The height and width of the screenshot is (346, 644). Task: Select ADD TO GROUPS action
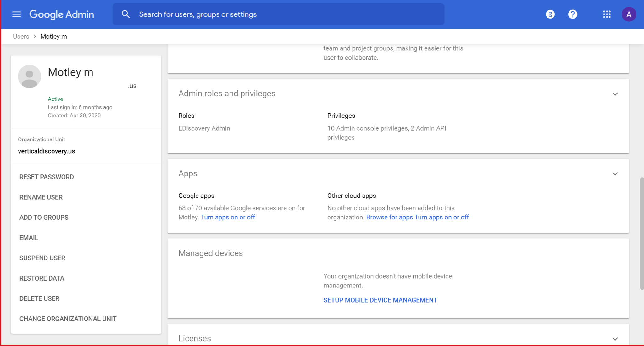pyautogui.click(x=44, y=218)
